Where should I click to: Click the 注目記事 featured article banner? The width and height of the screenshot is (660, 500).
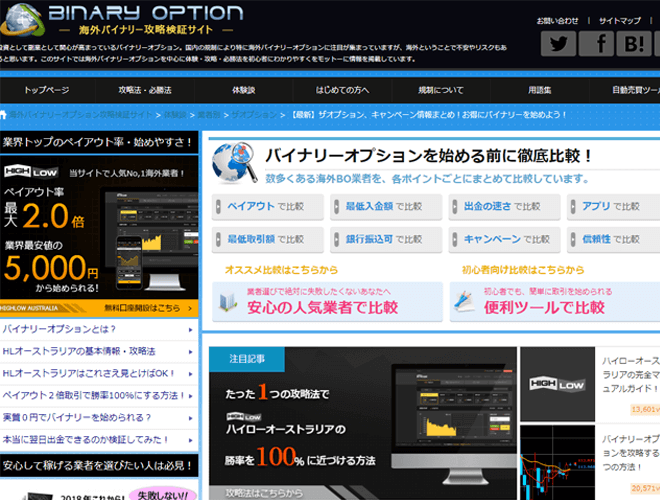point(363,423)
